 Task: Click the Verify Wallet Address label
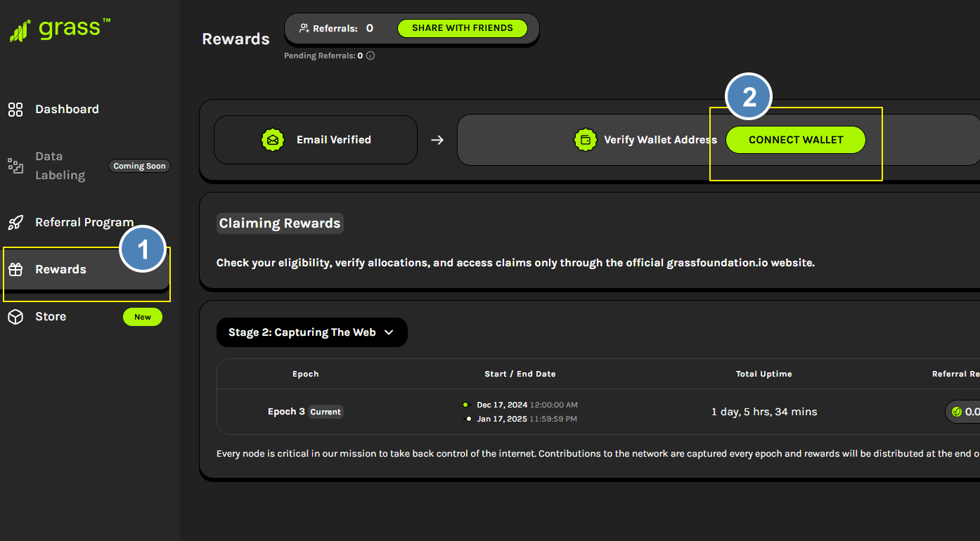(660, 140)
